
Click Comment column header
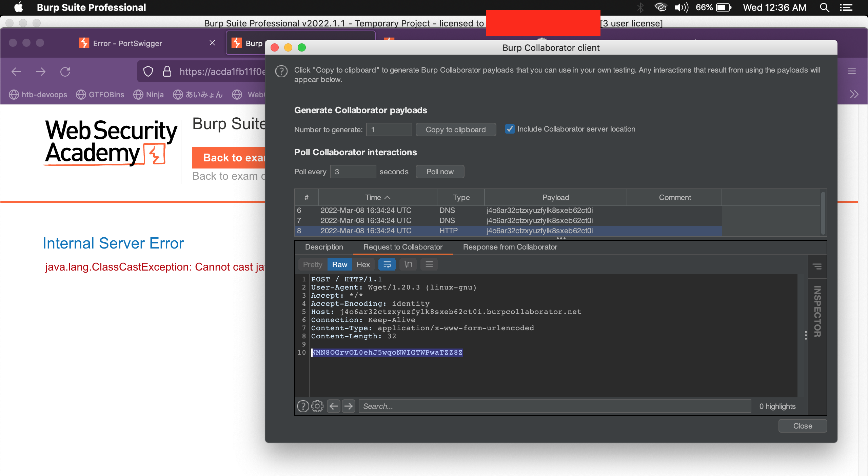coord(675,197)
